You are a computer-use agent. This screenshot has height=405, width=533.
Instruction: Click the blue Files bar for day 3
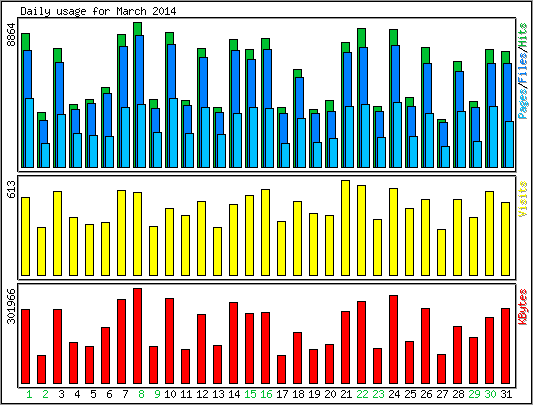[x=59, y=88]
